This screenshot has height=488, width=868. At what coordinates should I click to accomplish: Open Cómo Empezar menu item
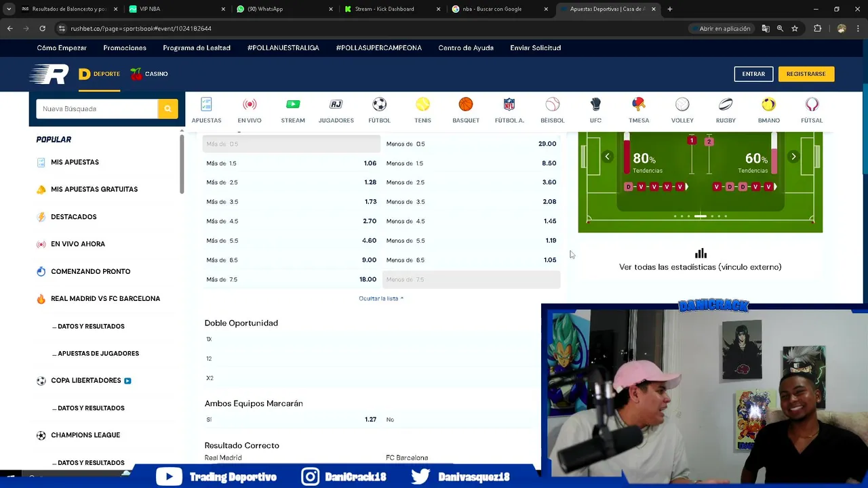coord(62,48)
